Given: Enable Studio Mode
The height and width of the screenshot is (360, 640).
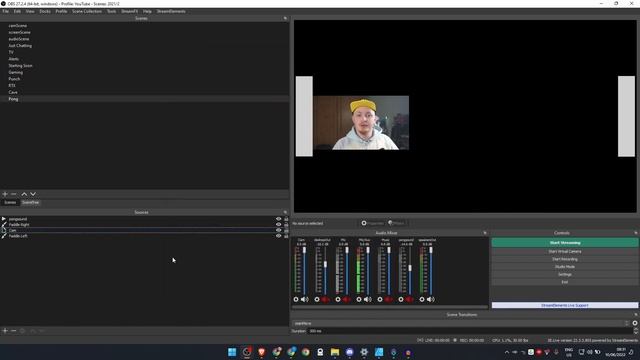Looking at the screenshot, I should [565, 267].
